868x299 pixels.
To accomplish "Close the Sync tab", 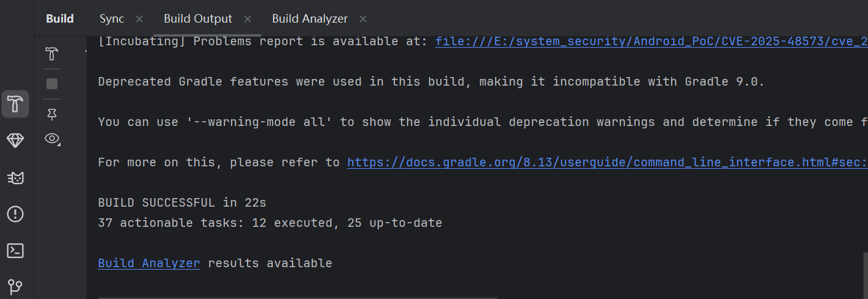I will click(x=139, y=19).
